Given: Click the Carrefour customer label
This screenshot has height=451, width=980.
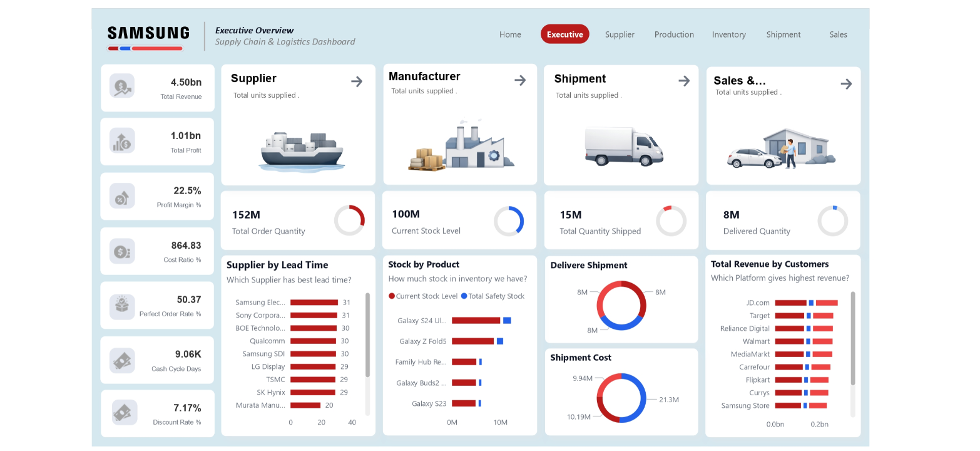Looking at the screenshot, I should (x=754, y=367).
